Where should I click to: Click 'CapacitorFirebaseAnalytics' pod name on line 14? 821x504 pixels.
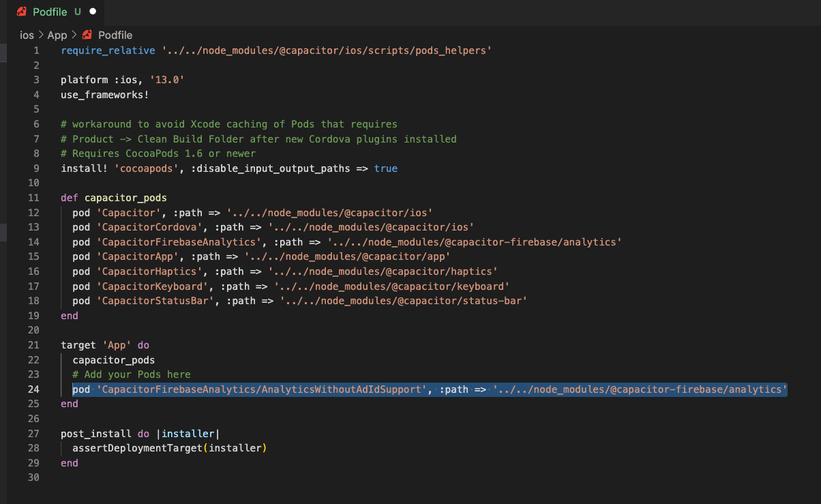tap(179, 242)
